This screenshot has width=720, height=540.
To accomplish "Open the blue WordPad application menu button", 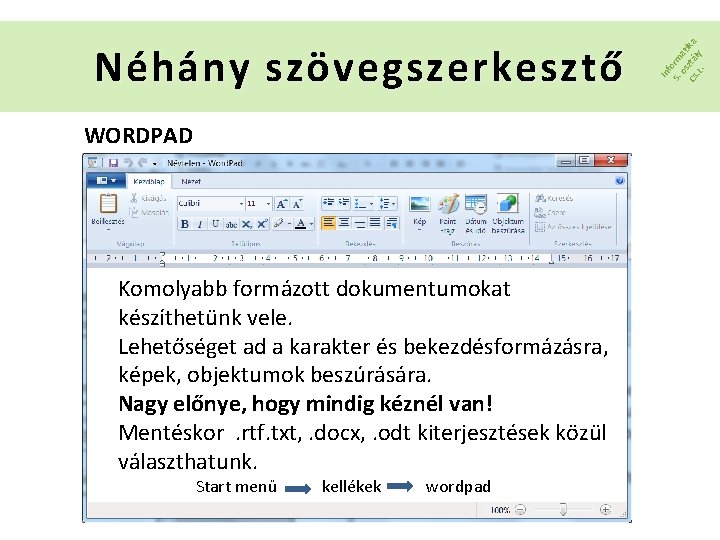I will [106, 180].
